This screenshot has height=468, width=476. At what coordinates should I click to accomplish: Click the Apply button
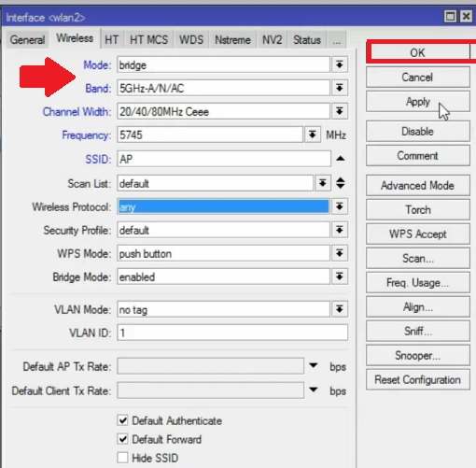(418, 102)
